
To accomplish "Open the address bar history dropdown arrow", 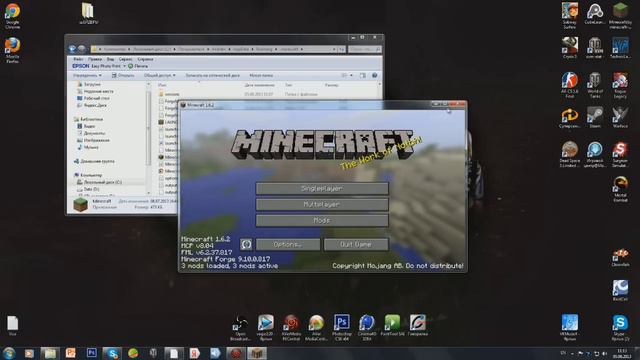I will (334, 49).
